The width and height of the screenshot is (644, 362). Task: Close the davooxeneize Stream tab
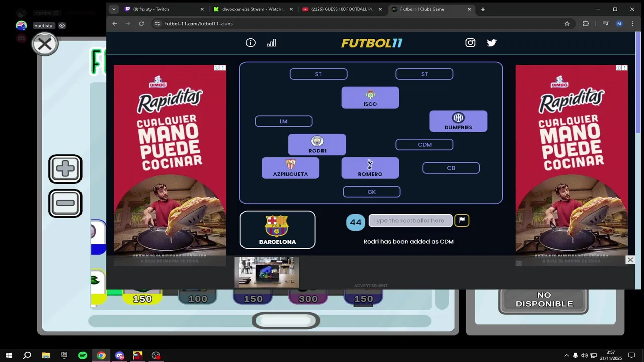(291, 9)
